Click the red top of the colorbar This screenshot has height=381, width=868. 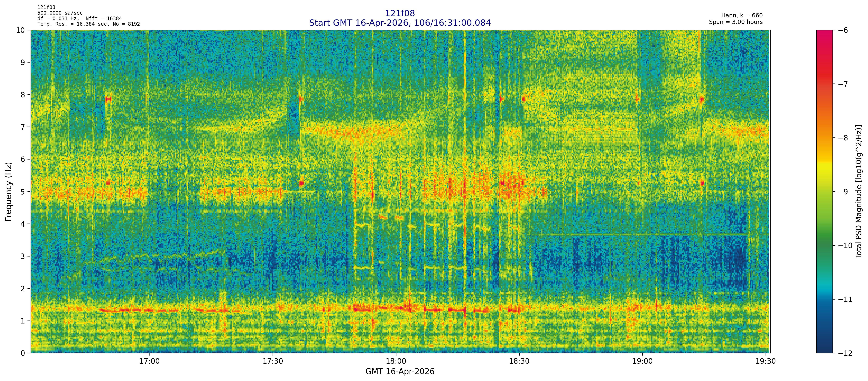click(x=824, y=34)
